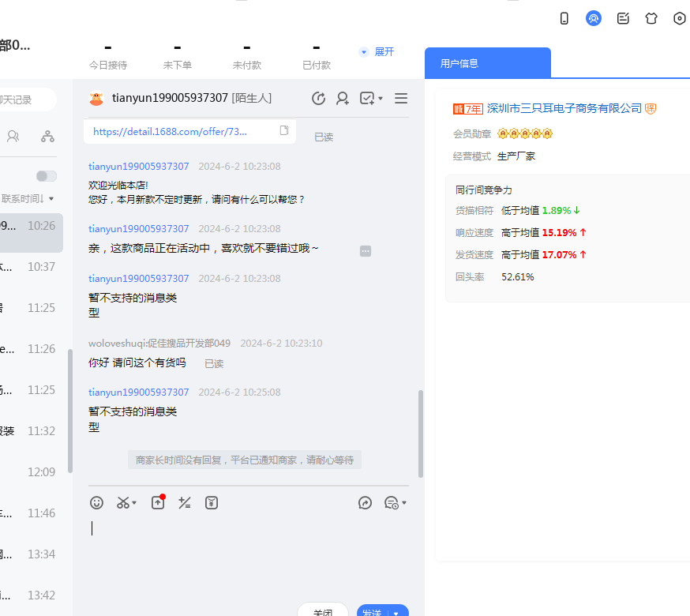This screenshot has width=690, height=616.
Task: Click the upload file icon with red dot
Action: point(158,502)
